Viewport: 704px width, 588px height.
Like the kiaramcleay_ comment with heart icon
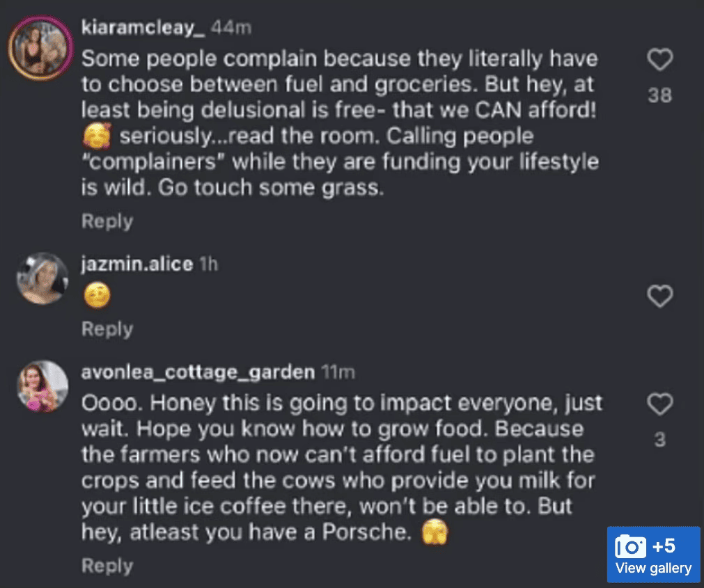(659, 61)
